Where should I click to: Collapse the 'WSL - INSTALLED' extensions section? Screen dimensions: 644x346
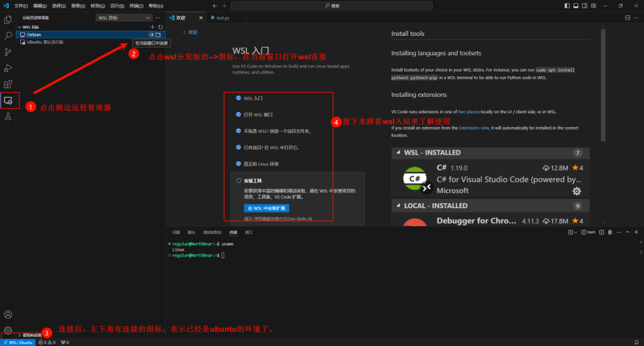(x=398, y=153)
